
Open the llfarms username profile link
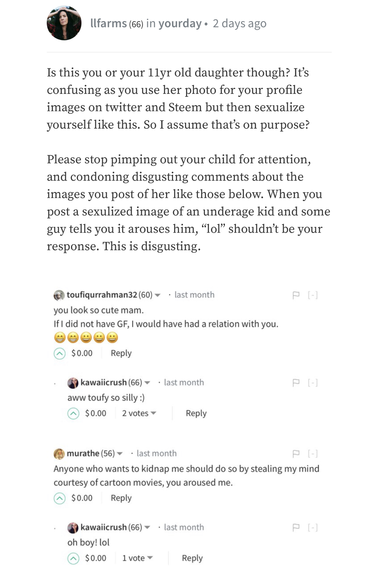point(108,23)
